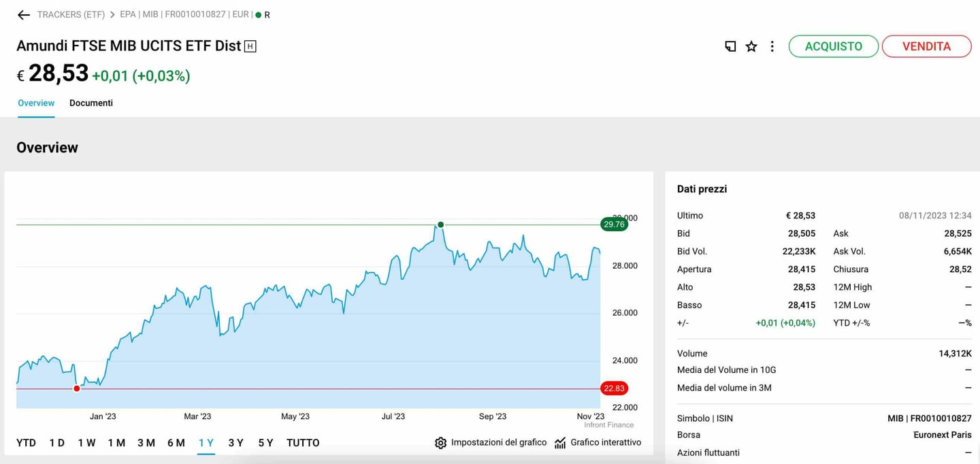Open the TRACKERS (ETF) breadcrumb link
980x464 pixels.
point(71,14)
